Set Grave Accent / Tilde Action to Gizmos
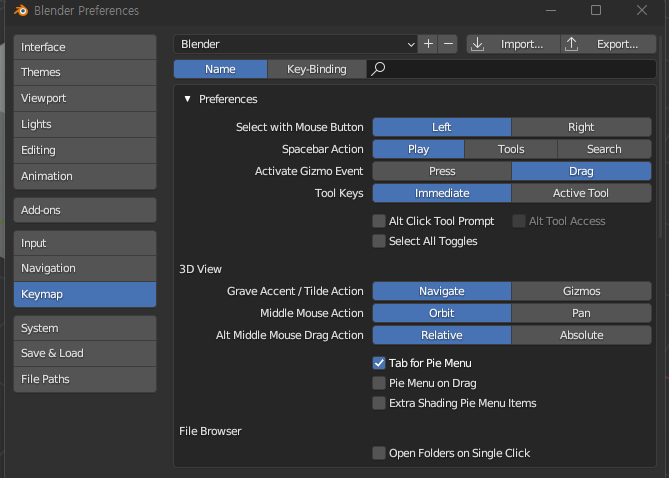Viewport: 669px width, 478px height. pyautogui.click(x=581, y=291)
